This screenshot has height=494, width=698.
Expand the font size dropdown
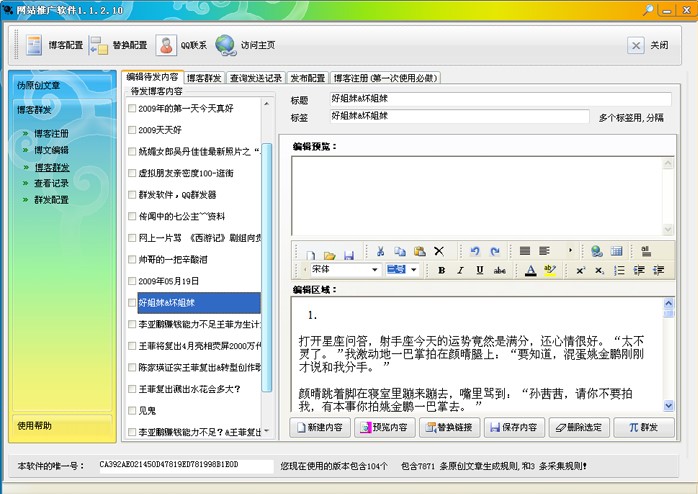pos(412,270)
